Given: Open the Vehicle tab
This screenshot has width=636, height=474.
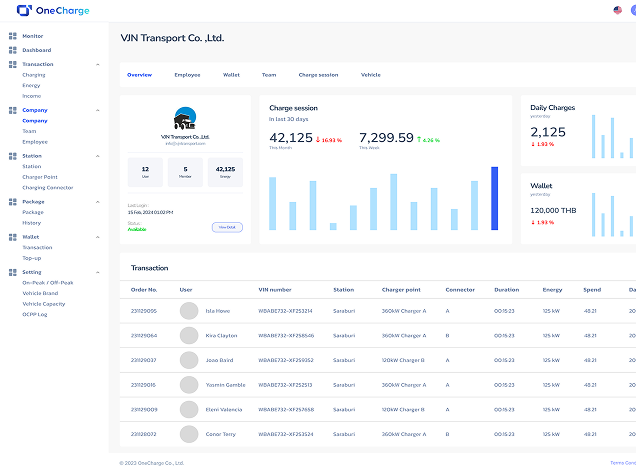Looking at the screenshot, I should [371, 75].
